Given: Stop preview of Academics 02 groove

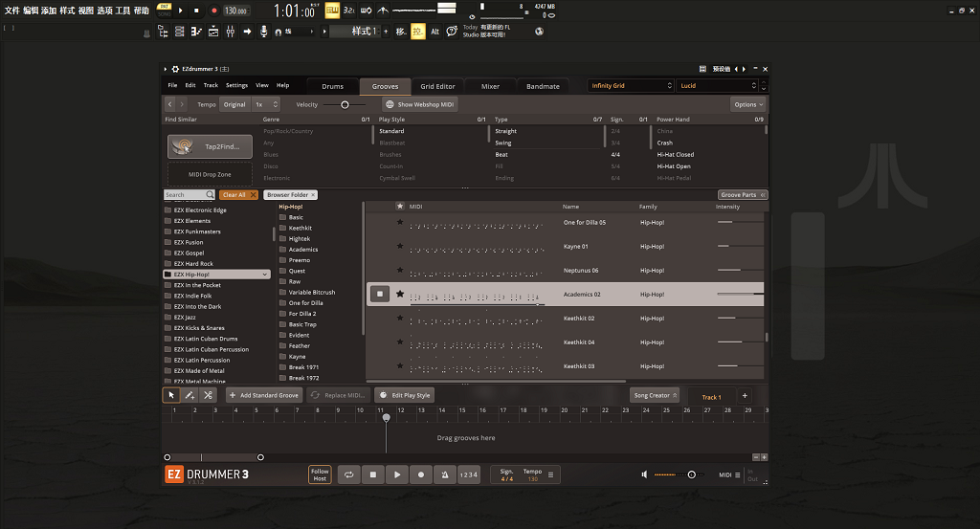Looking at the screenshot, I should [380, 295].
